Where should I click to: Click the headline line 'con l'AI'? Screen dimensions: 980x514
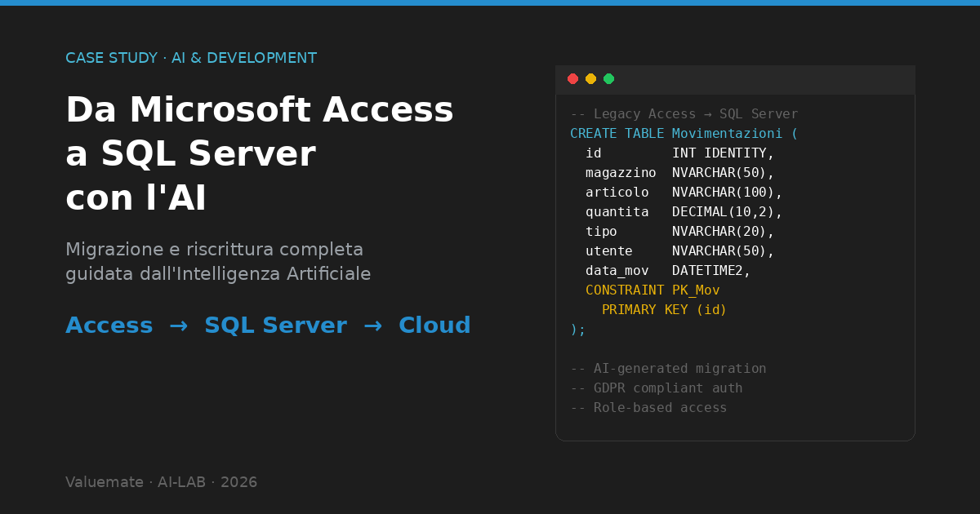click(136, 199)
